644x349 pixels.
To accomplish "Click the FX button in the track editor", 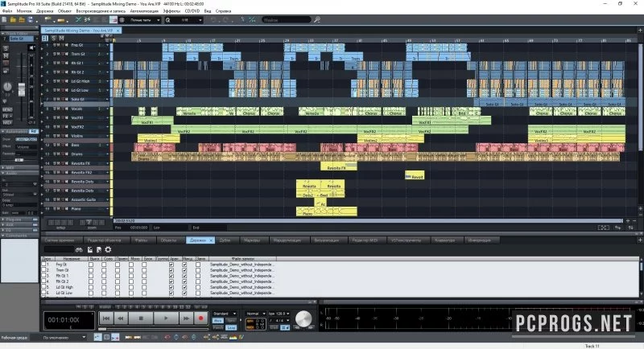I will pyautogui.click(x=6, y=117).
